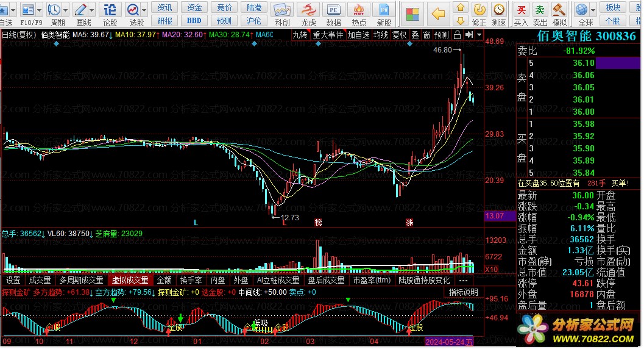Expand the 自选 watchlist dropdown arrow

(13, 9)
